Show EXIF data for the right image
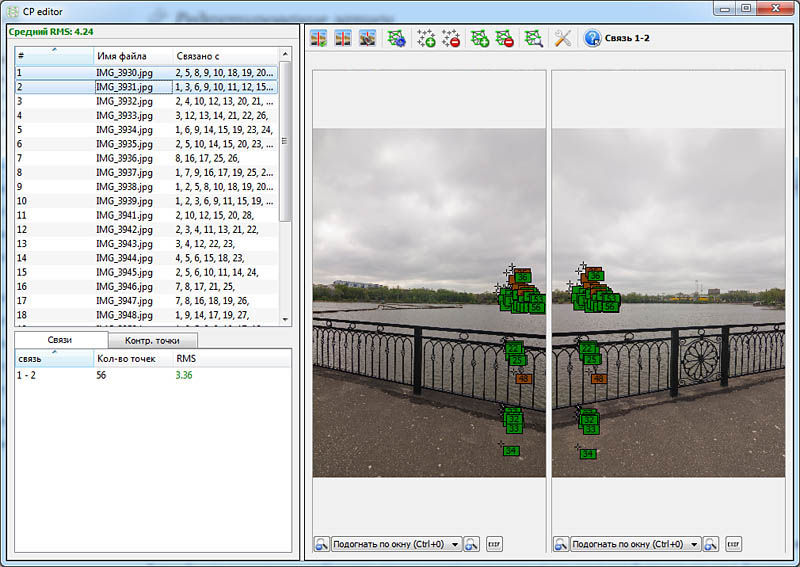 [x=733, y=544]
